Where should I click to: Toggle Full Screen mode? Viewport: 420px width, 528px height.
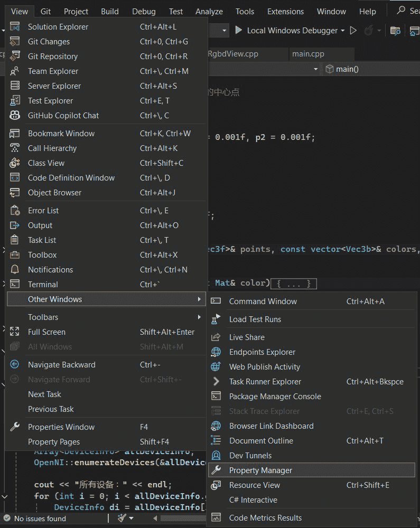(46, 332)
